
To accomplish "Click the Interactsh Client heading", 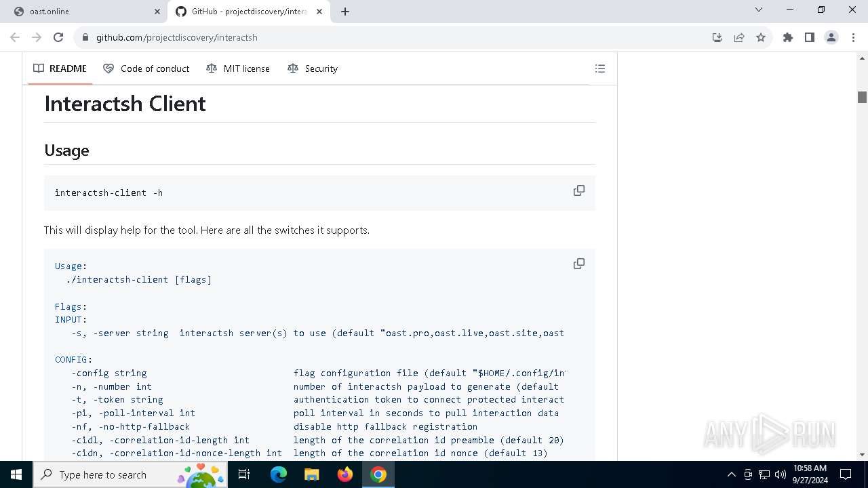I will tap(125, 104).
